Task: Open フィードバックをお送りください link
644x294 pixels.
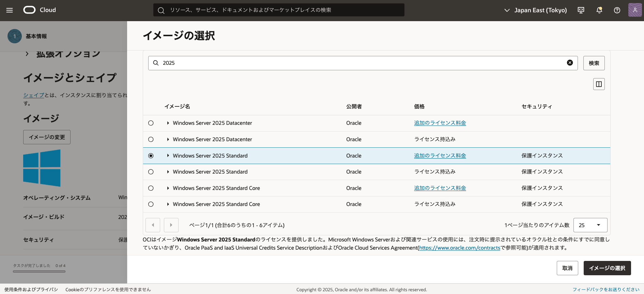Action: click(x=606, y=290)
